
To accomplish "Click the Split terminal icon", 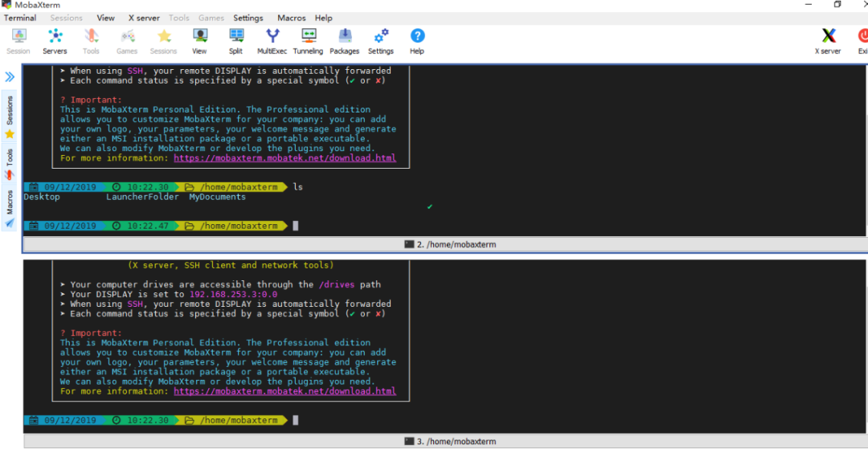I will coord(235,42).
